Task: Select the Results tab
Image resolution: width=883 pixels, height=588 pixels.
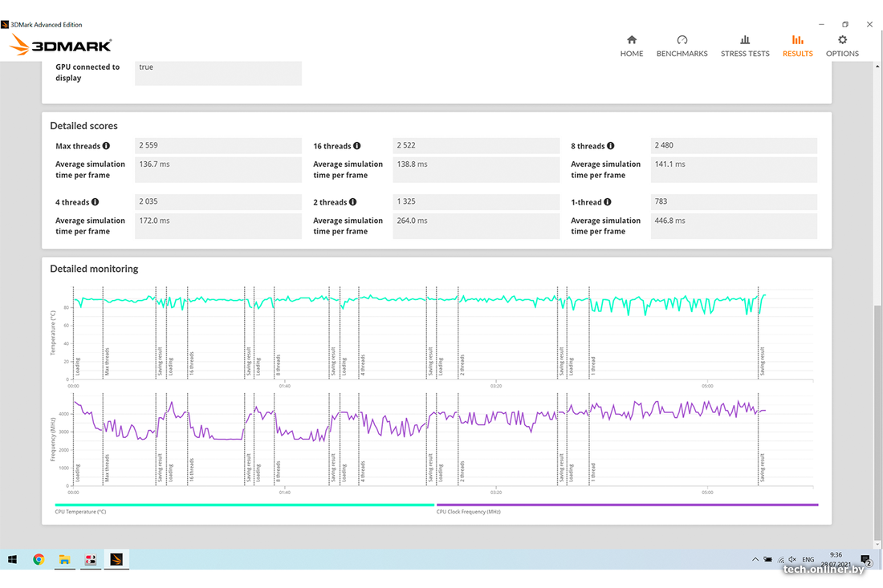Action: pyautogui.click(x=797, y=46)
